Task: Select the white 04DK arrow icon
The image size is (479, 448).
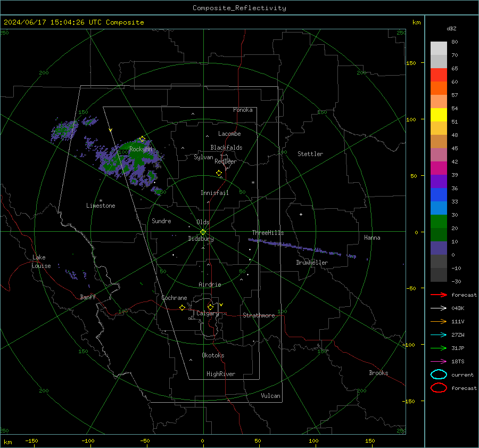Action: click(439, 308)
